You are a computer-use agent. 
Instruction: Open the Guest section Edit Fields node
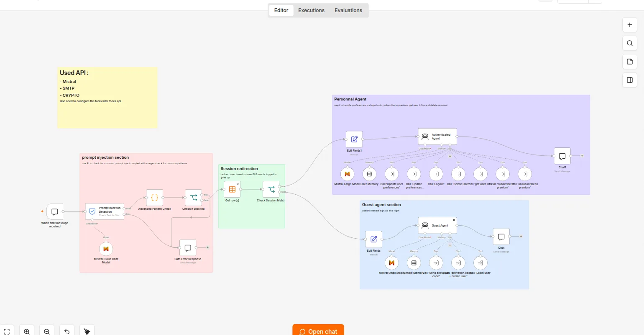[x=374, y=239]
